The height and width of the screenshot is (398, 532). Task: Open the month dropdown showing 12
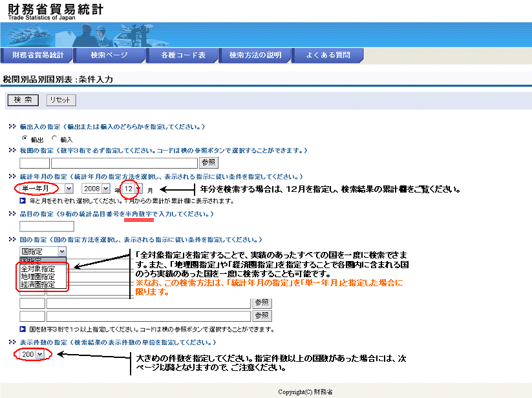138,189
